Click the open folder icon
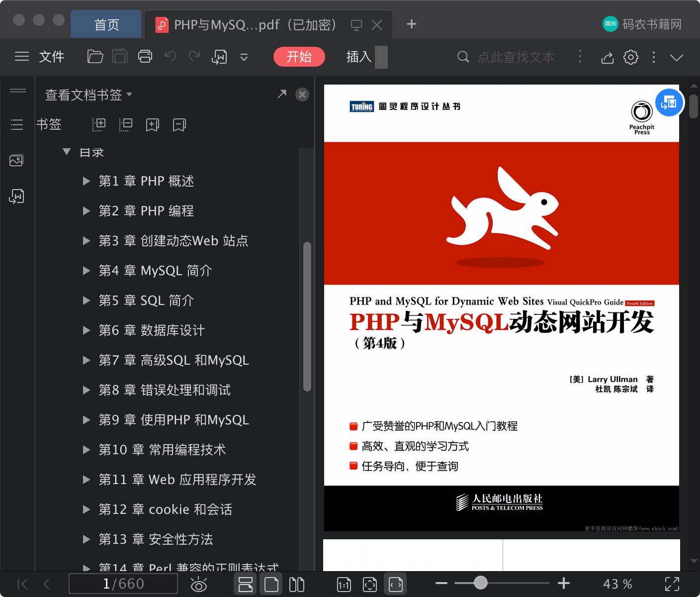The image size is (700, 597). pos(95,57)
